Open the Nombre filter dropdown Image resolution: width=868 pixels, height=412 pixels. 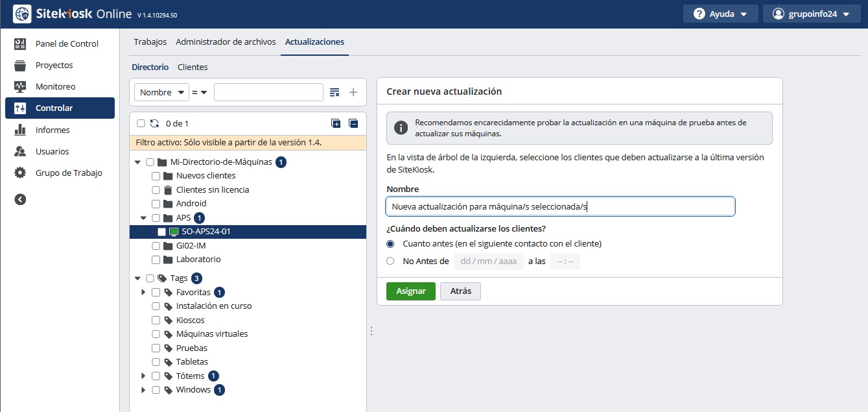click(161, 92)
